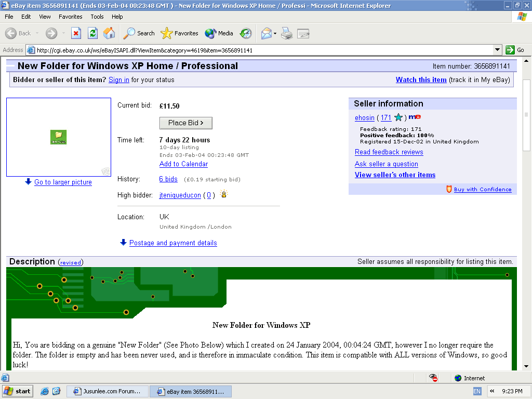Screen dimensions: 532x399
Task: Refresh the page with the Refresh icon
Action: [x=92, y=33]
